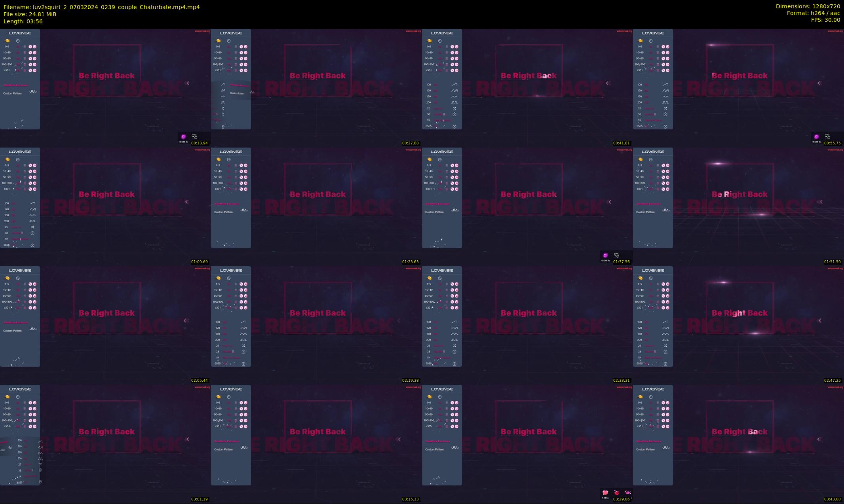Click the Custom Pattern wave icon in the 00:13.94 frame

coord(33,91)
